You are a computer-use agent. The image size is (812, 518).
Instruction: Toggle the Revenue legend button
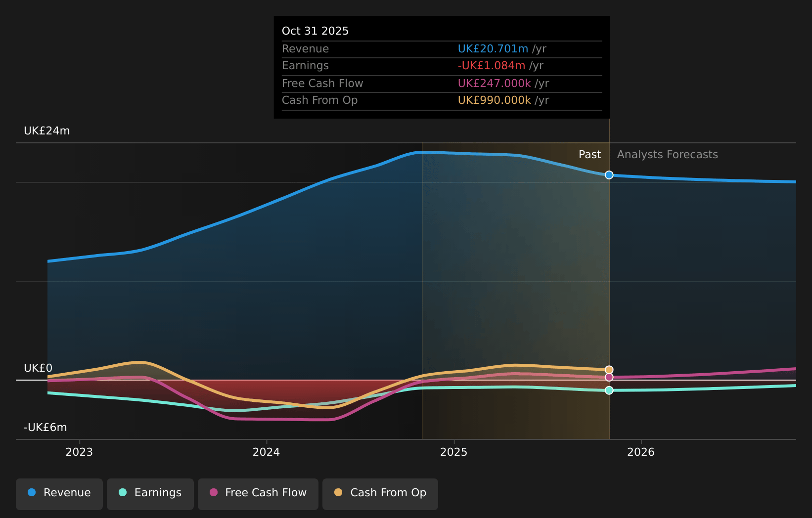(59, 494)
